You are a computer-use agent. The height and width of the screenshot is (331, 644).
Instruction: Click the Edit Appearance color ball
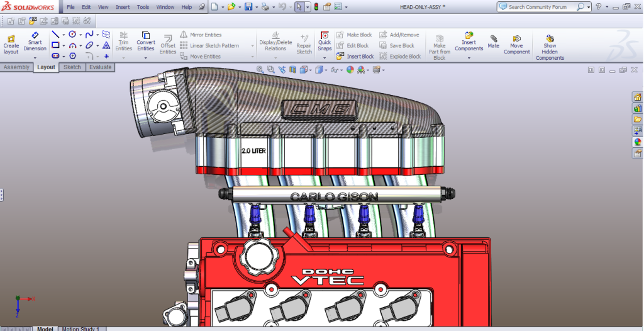coord(349,70)
